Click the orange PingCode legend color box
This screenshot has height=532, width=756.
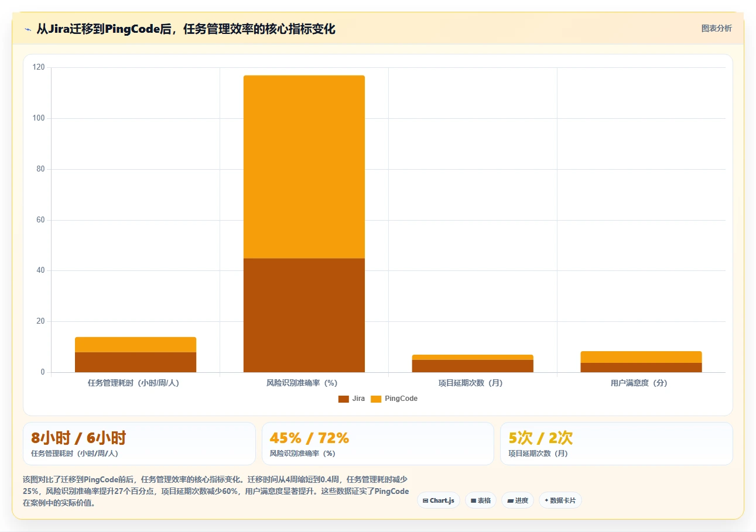(376, 399)
